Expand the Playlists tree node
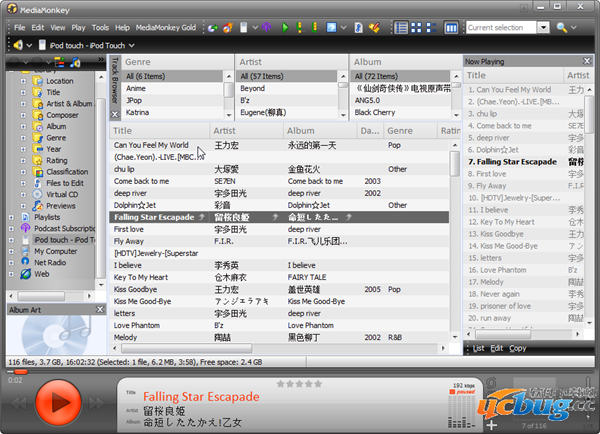Viewport: 600px width, 434px height. 11,217
